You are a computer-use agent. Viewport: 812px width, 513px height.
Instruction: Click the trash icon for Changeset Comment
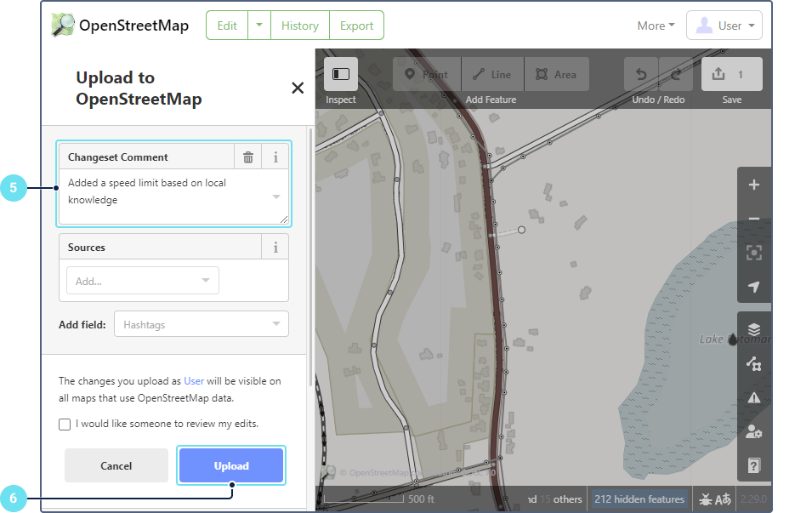tap(248, 157)
